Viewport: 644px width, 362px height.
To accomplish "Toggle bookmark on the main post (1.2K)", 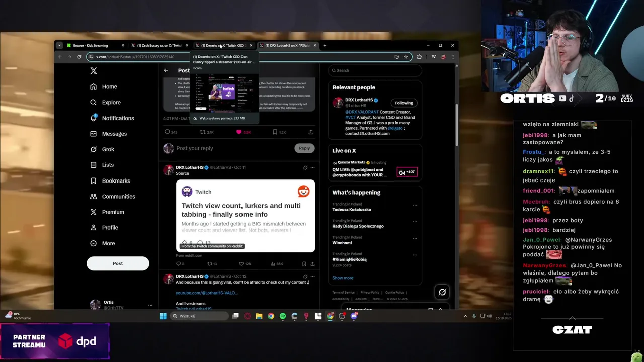I will tap(275, 132).
